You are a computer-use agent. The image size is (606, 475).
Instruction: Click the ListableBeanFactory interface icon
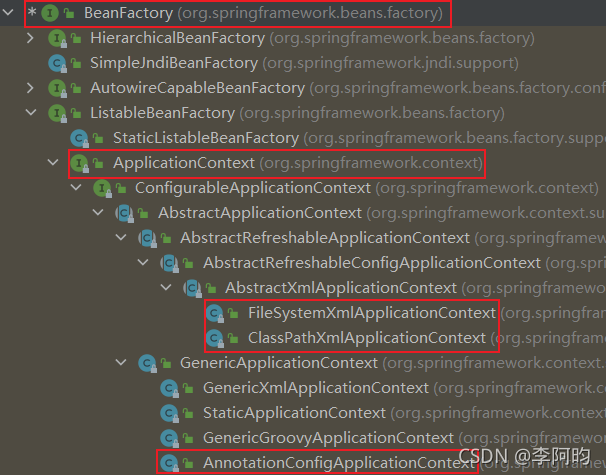click(x=57, y=113)
